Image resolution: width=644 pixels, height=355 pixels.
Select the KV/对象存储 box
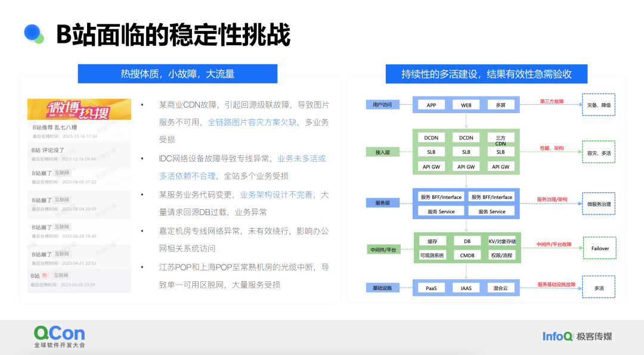pyautogui.click(x=502, y=241)
